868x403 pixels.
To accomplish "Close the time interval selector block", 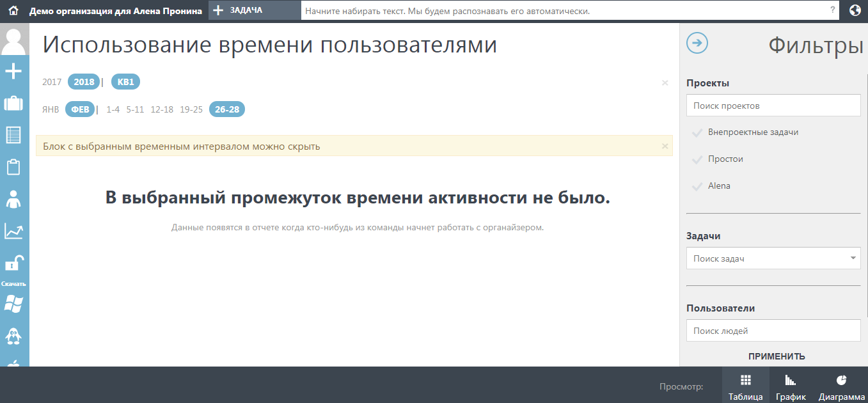I will click(665, 83).
